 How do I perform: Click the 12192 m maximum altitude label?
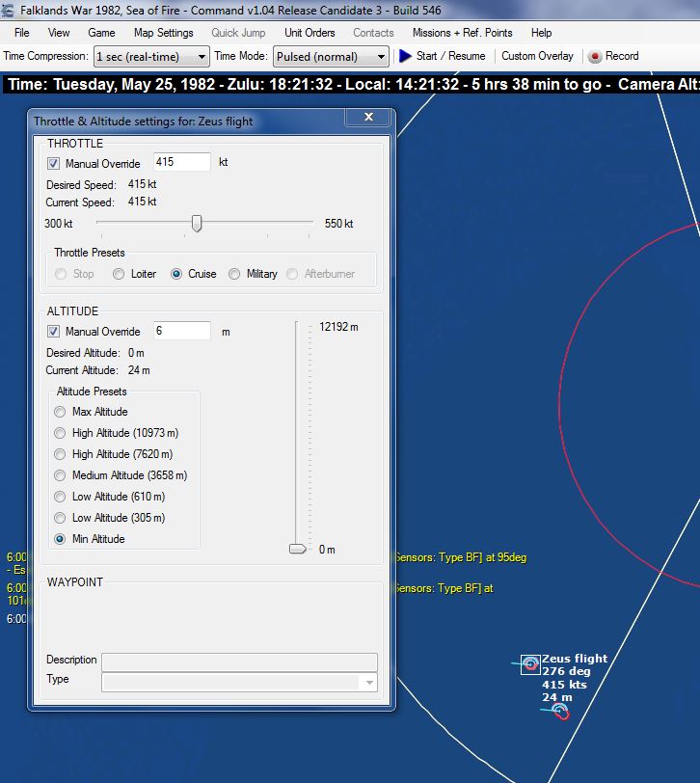[338, 327]
